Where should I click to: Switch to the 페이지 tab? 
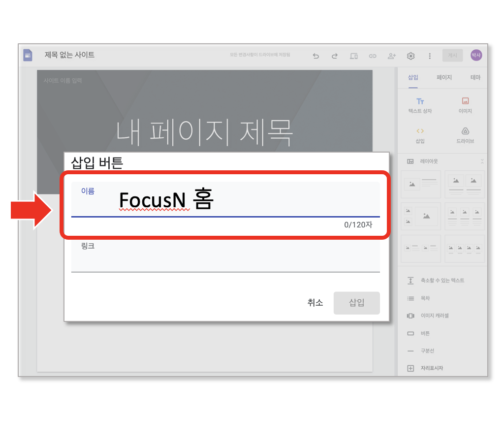444,77
